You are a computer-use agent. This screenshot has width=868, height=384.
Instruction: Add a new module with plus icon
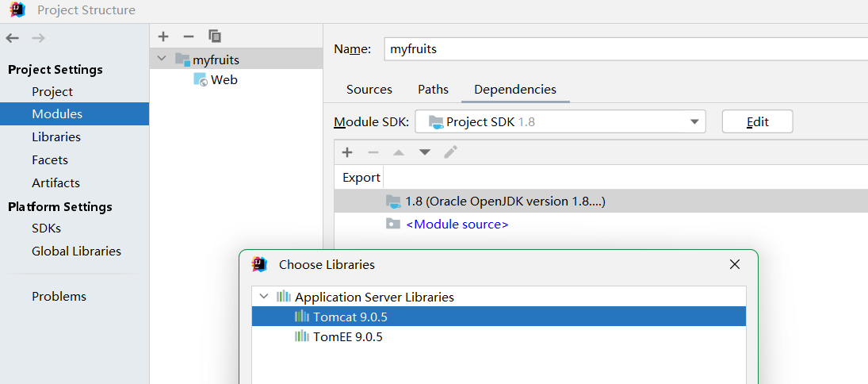pos(163,36)
